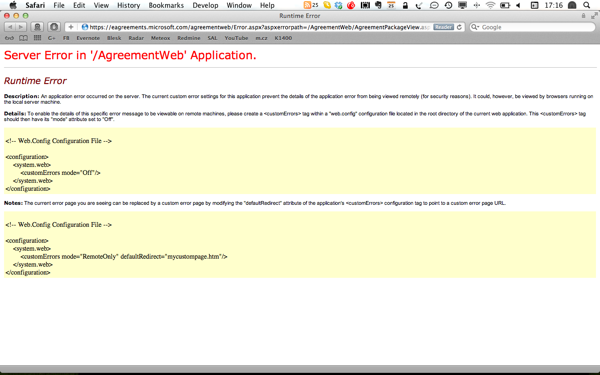
Task: Open the Evernote bookmark
Action: (x=88, y=38)
